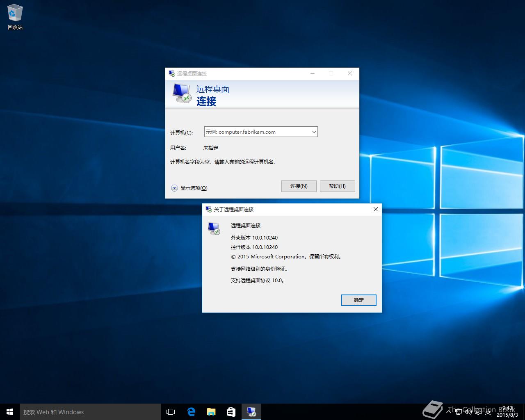Open the volume control tray icon
Screen dimensions: 525x420
[468, 411]
